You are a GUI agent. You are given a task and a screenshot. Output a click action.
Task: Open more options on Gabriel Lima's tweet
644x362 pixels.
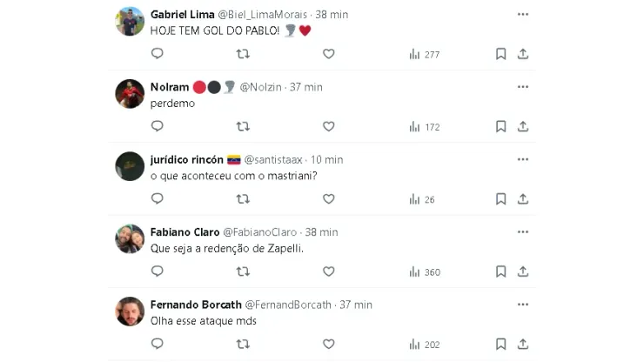coord(522,15)
